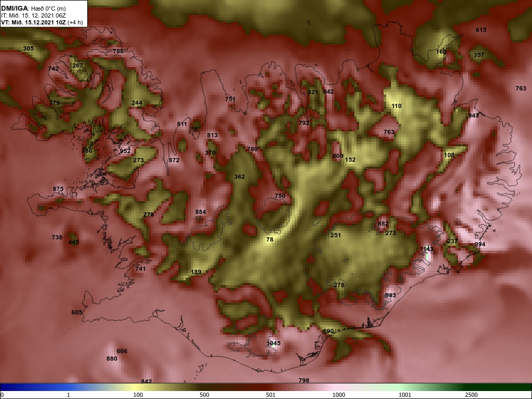The width and height of the screenshot is (532, 399).
Task: Click the 738 value
Action: (57, 237)
